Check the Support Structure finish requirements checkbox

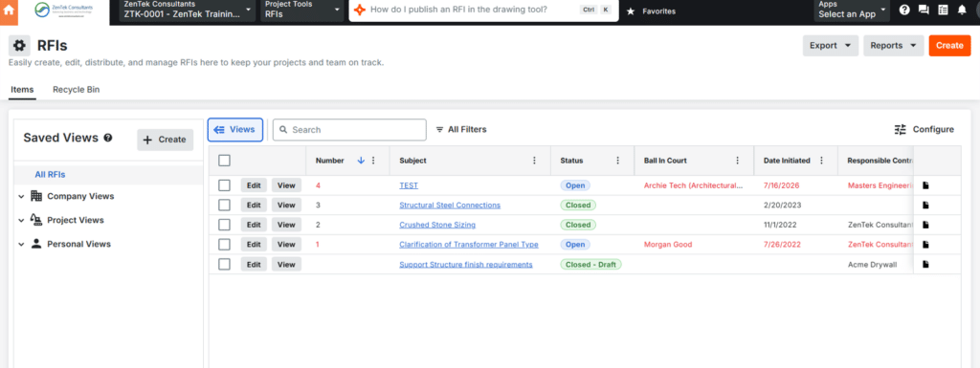point(224,265)
